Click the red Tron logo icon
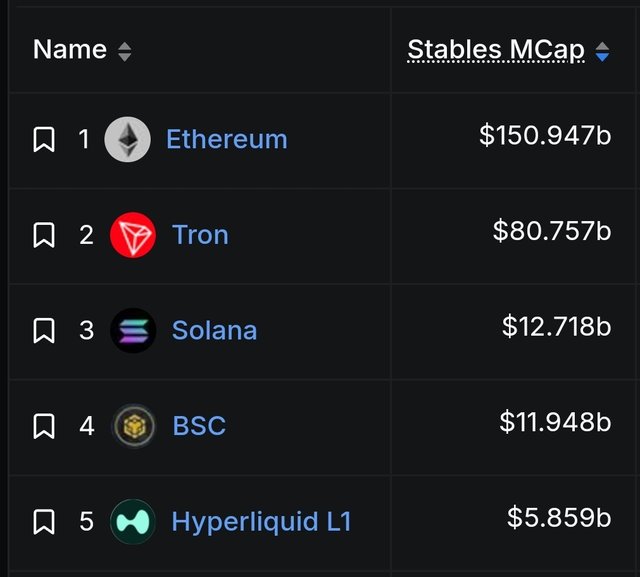The width and height of the screenshot is (640, 577). [x=133, y=235]
